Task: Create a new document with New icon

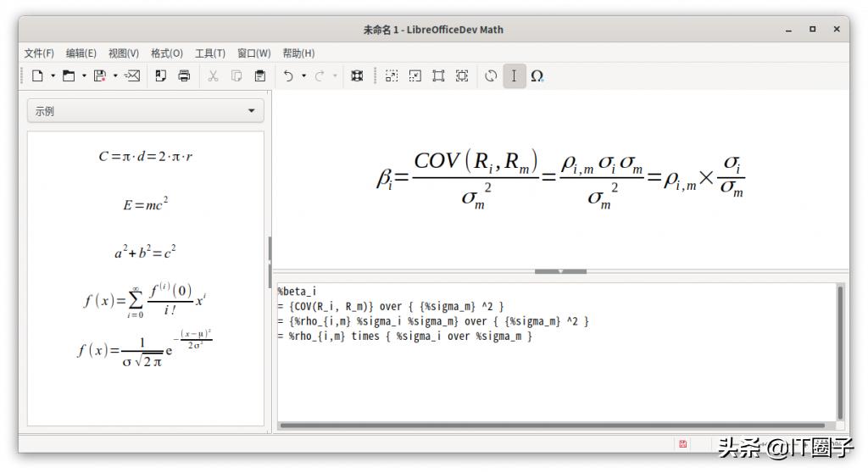Action: (37, 76)
